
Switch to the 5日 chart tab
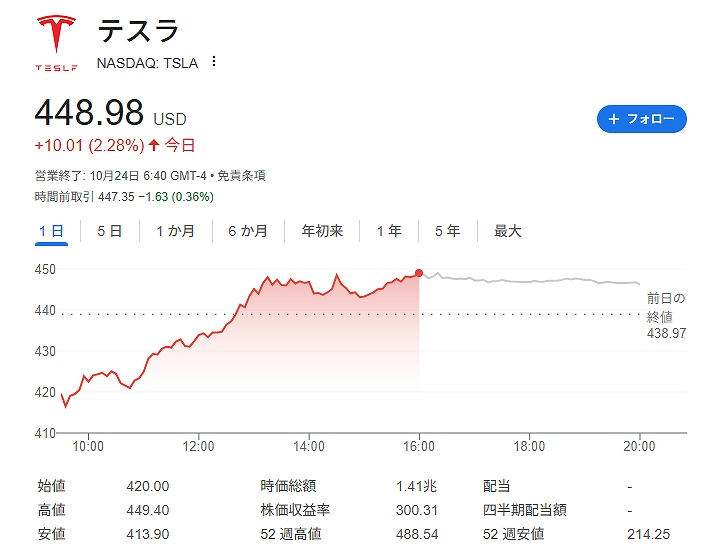[x=109, y=231]
